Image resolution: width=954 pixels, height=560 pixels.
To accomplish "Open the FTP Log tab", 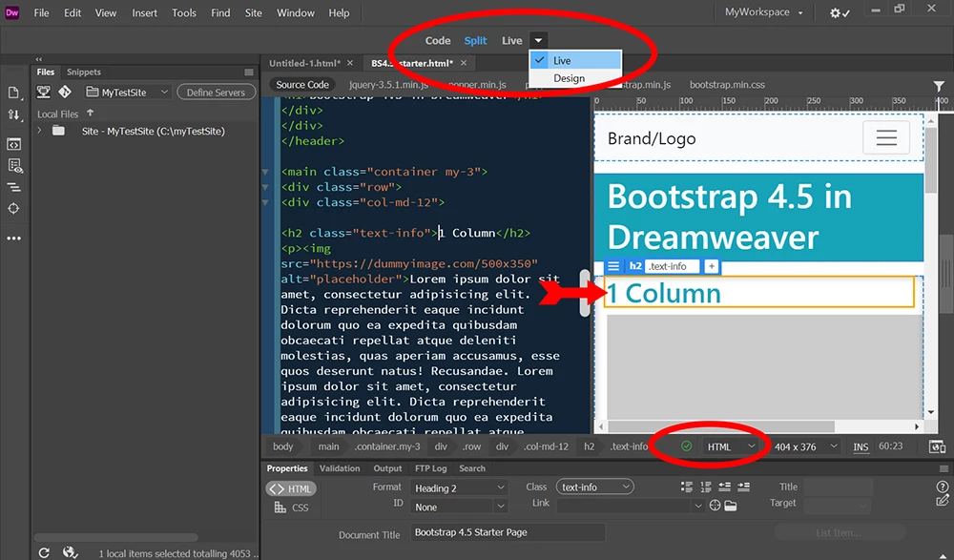I will click(x=431, y=468).
